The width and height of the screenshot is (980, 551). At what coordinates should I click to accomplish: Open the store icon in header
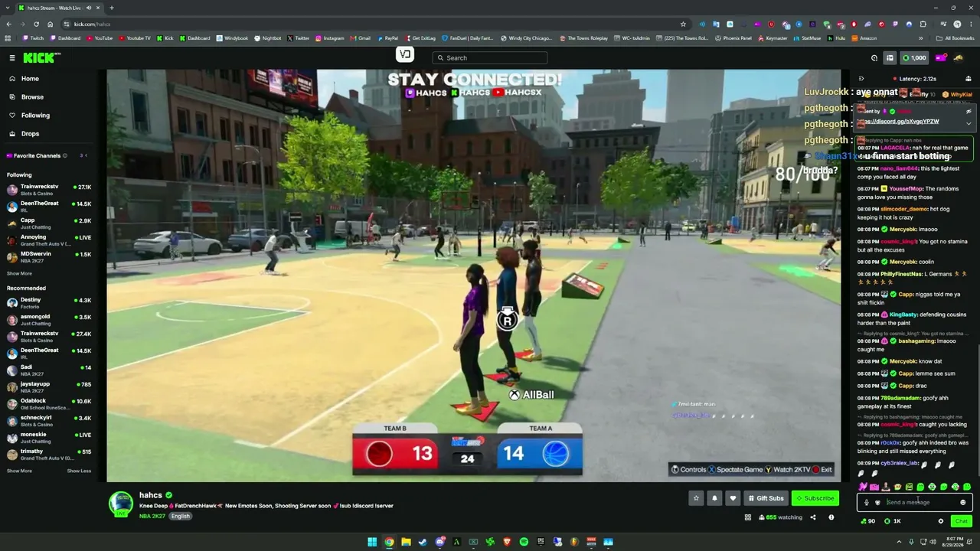pos(890,57)
